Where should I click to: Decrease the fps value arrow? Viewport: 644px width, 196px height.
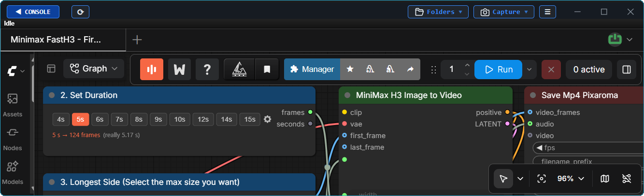point(539,148)
